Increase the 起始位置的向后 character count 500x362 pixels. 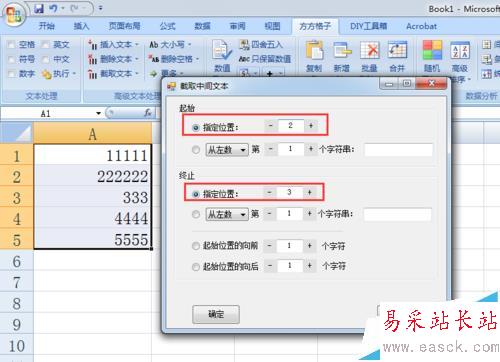(310, 266)
